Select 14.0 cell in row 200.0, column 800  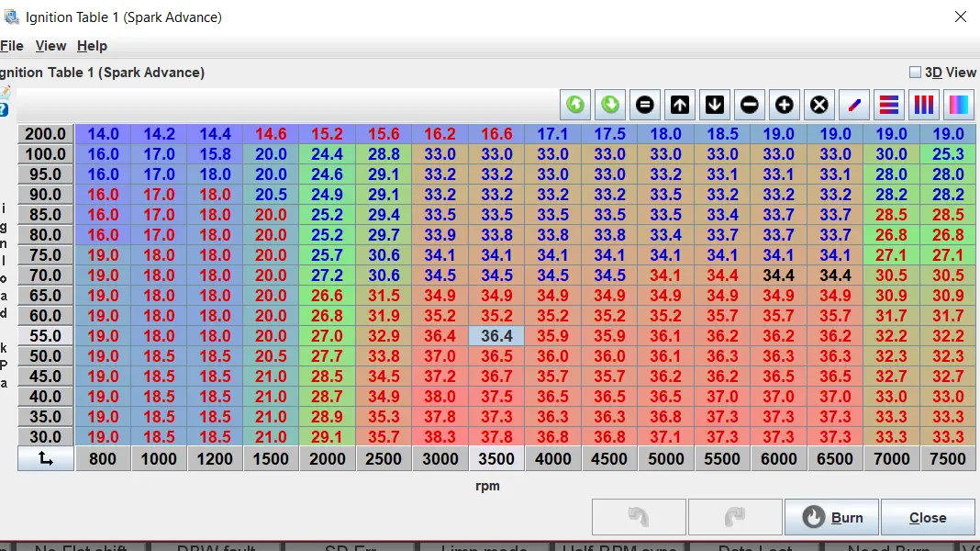point(103,134)
